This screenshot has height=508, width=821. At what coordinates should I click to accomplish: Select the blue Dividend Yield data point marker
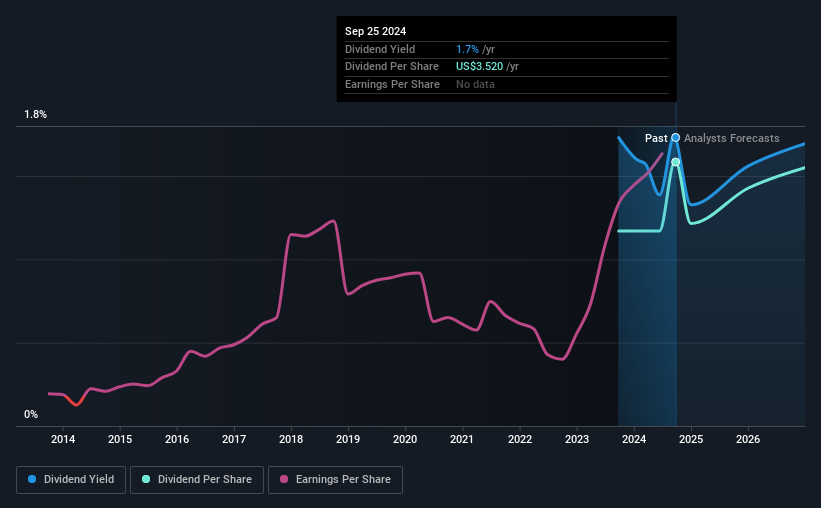point(675,138)
